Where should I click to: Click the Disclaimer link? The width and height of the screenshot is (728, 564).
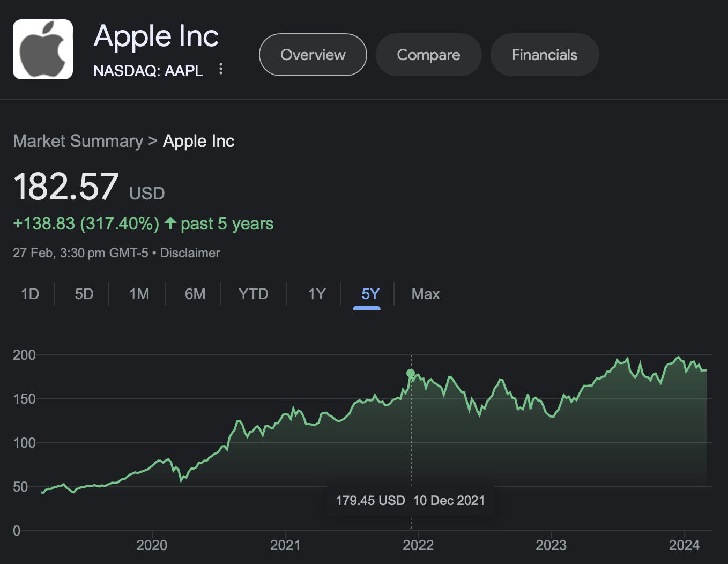pos(190,253)
